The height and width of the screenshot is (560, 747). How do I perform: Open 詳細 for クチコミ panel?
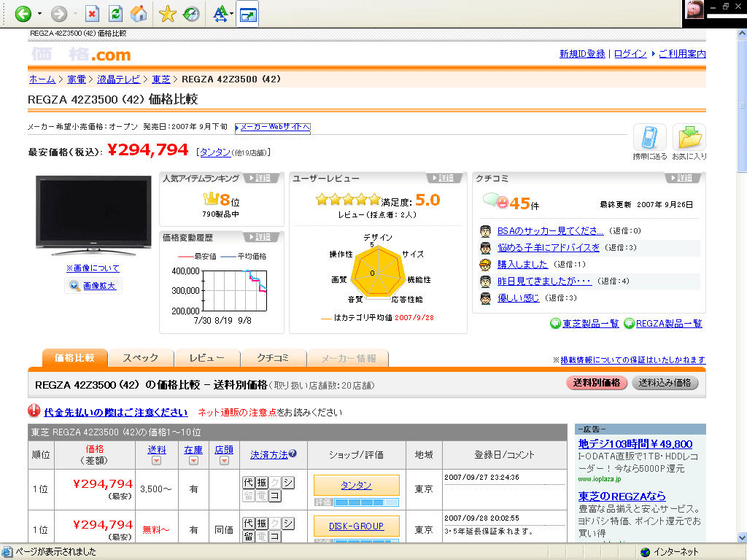click(683, 178)
